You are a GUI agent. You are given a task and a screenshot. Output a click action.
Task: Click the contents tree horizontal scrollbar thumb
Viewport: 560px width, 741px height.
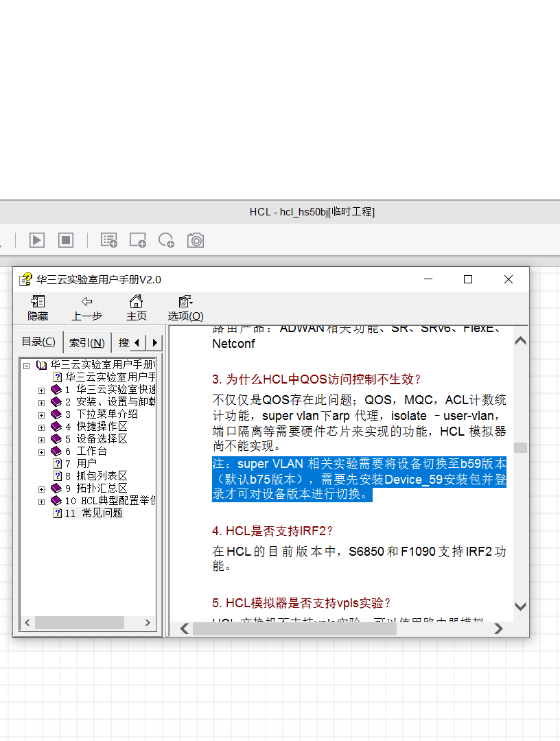(80, 623)
